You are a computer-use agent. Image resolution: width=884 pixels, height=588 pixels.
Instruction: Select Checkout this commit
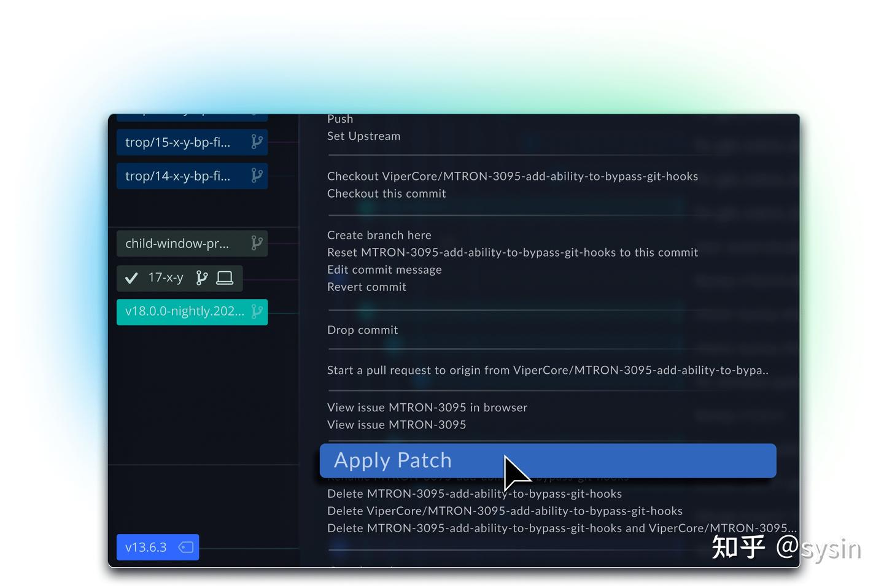386,193
